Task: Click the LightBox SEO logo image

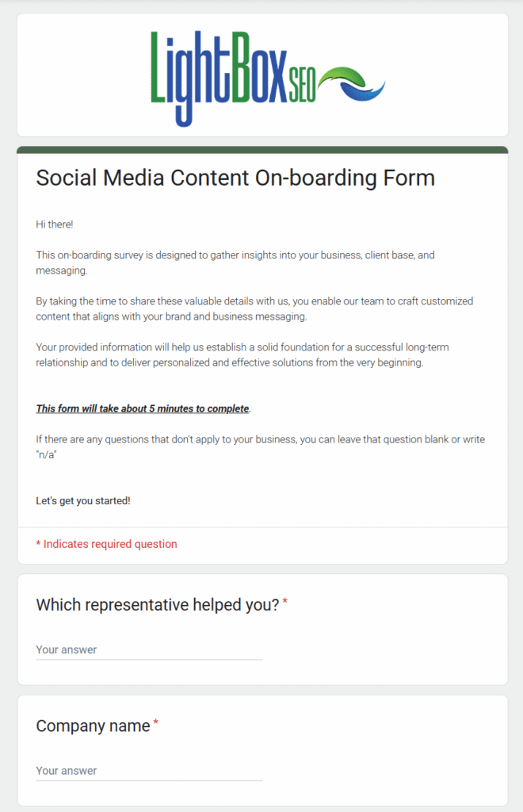Action: [268, 79]
